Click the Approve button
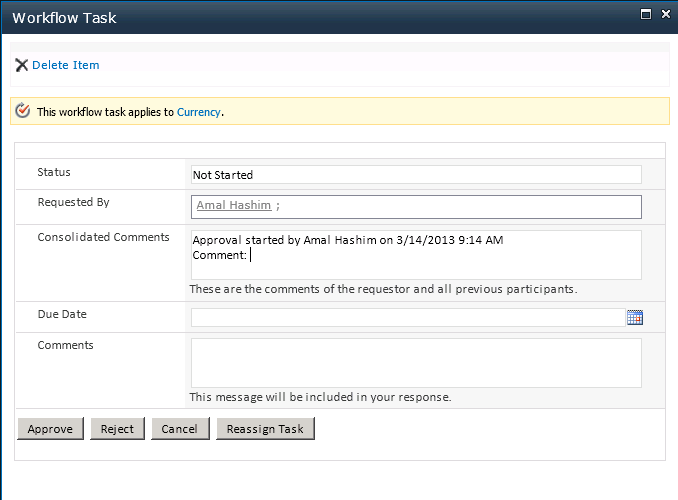This screenshot has width=678, height=500. point(50,429)
